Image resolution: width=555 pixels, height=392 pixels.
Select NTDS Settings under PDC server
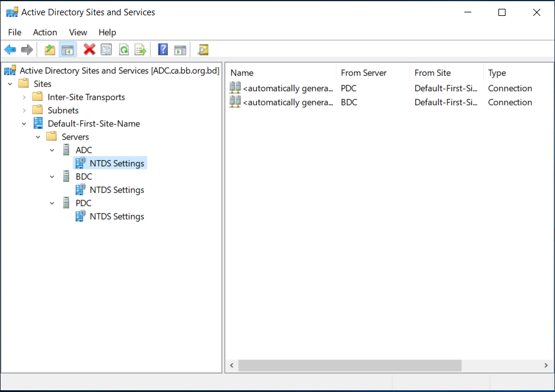click(x=117, y=217)
